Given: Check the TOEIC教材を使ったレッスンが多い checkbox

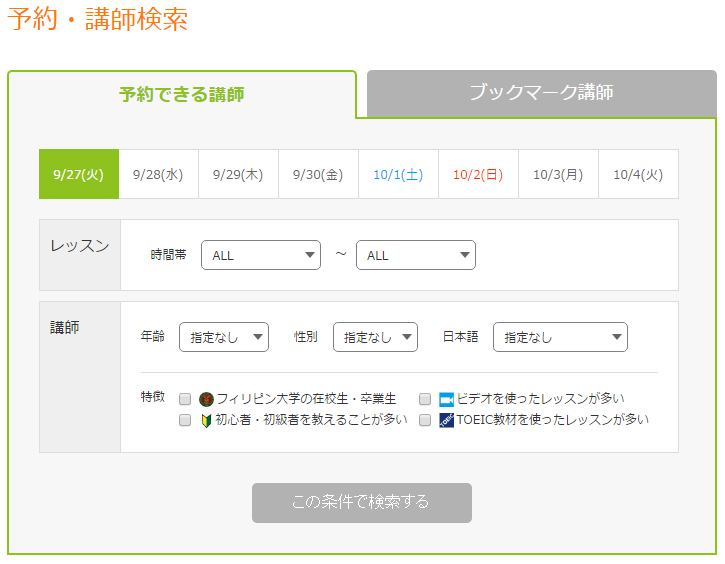Looking at the screenshot, I should coord(425,420).
